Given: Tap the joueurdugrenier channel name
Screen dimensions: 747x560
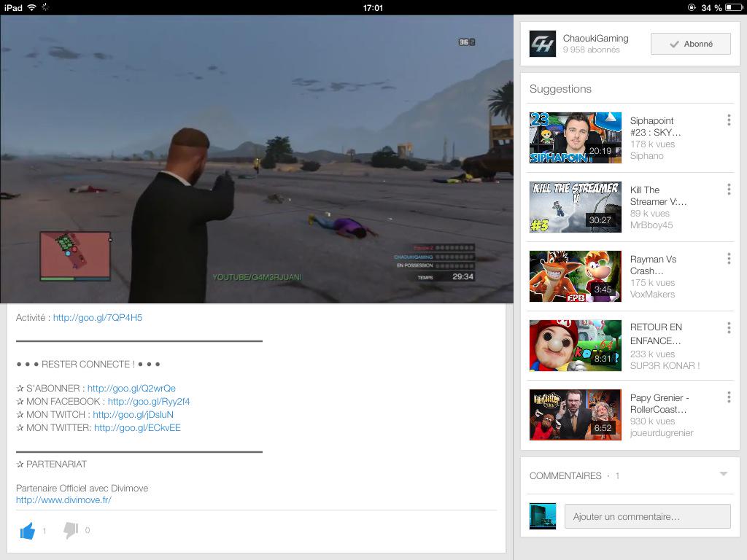Looking at the screenshot, I should pyautogui.click(x=661, y=433).
